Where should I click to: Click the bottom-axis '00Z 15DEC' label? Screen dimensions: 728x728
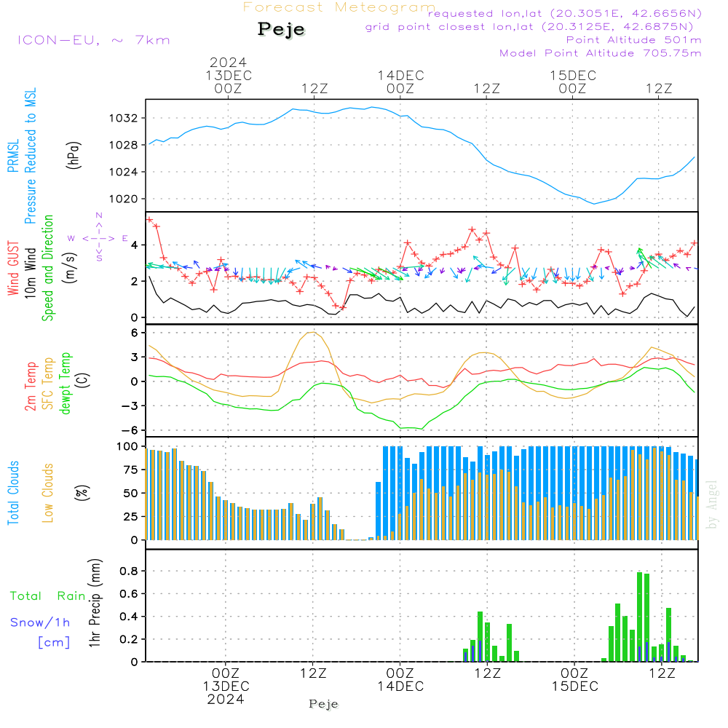(575, 680)
